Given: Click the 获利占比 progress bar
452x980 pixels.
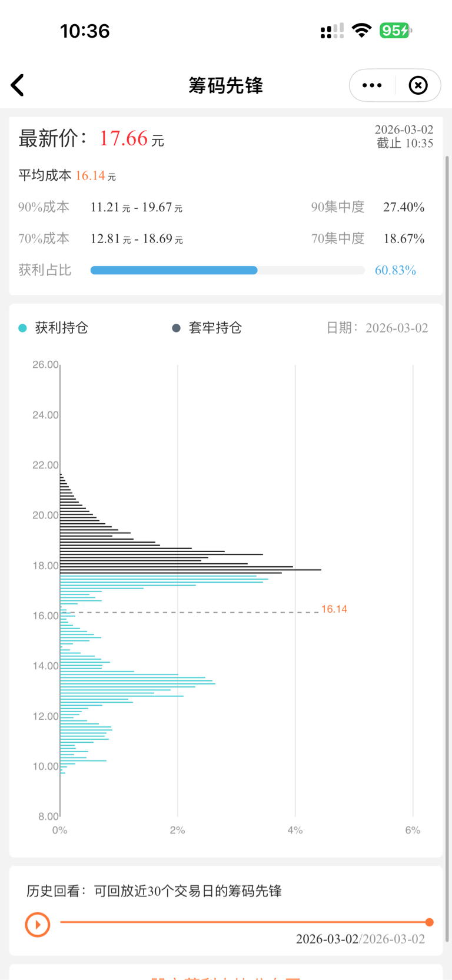Looking at the screenshot, I should pyautogui.click(x=227, y=270).
